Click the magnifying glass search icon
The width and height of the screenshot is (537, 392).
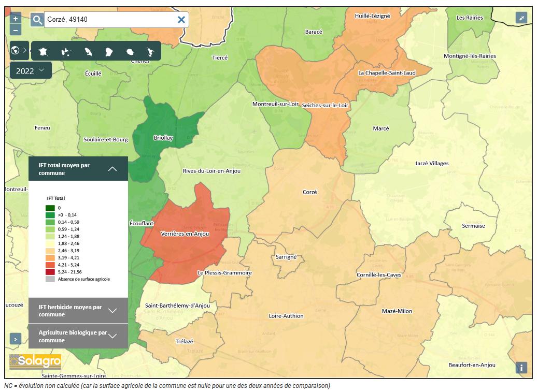pyautogui.click(x=37, y=20)
